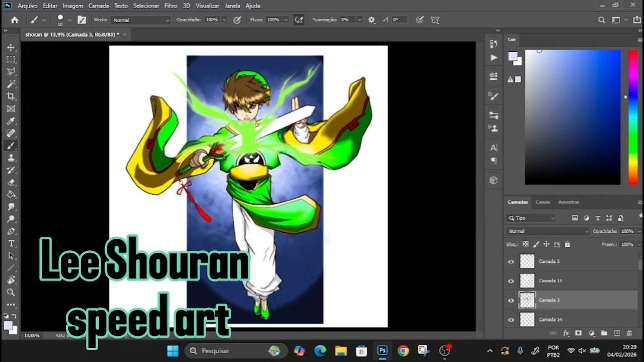This screenshot has width=644, height=362.
Task: Select the Horizontal Type tool
Action: (x=11, y=243)
